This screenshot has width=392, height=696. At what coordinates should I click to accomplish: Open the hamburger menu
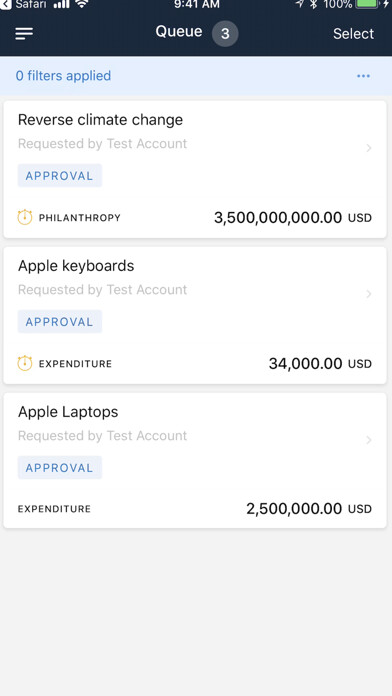click(24, 34)
